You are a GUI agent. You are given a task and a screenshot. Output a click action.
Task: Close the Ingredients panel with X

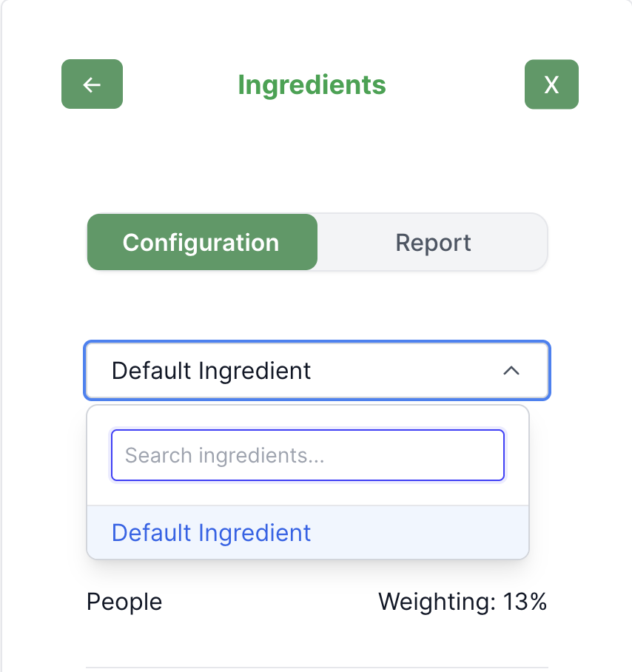(551, 84)
